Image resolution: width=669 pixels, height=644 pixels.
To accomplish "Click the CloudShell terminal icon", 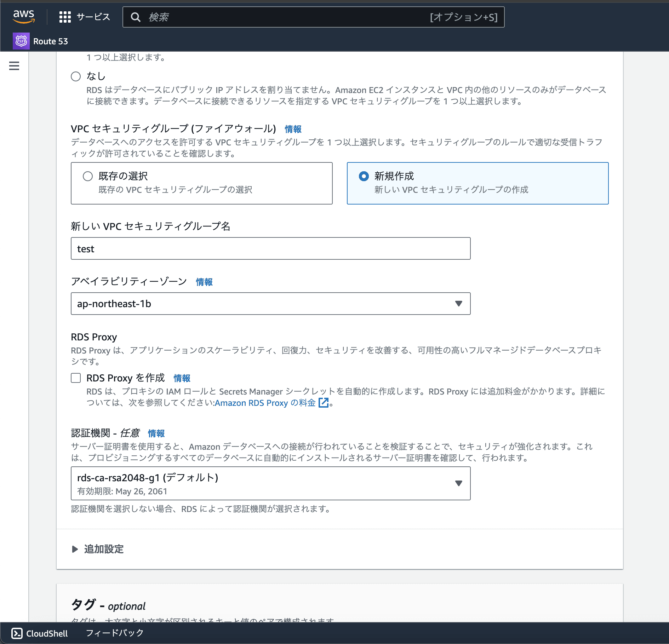I will click(17, 633).
